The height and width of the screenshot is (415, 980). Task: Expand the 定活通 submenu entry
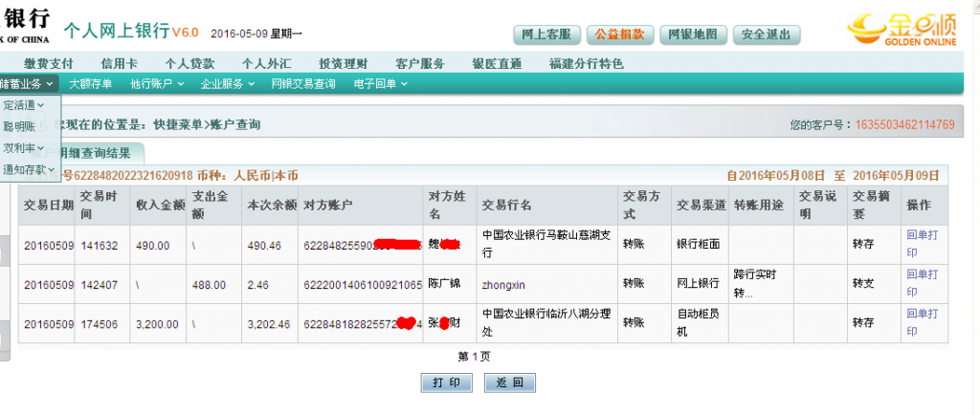tap(24, 105)
